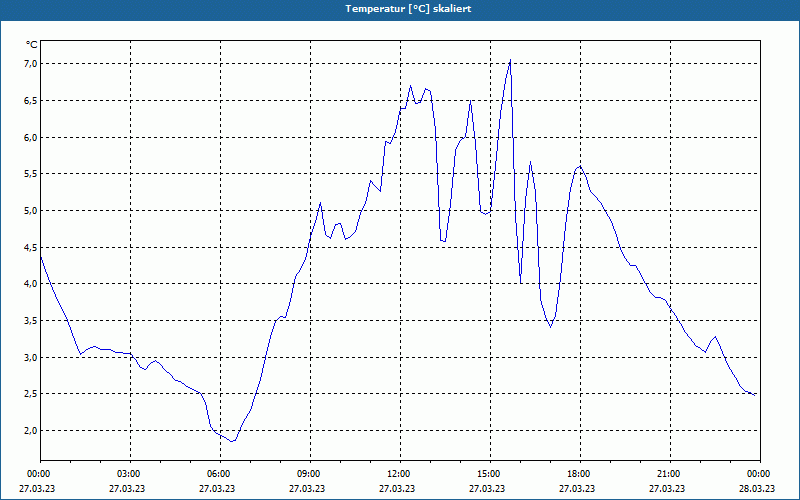Click the 03:00 time label
The width and height of the screenshot is (800, 500).
coord(131,474)
